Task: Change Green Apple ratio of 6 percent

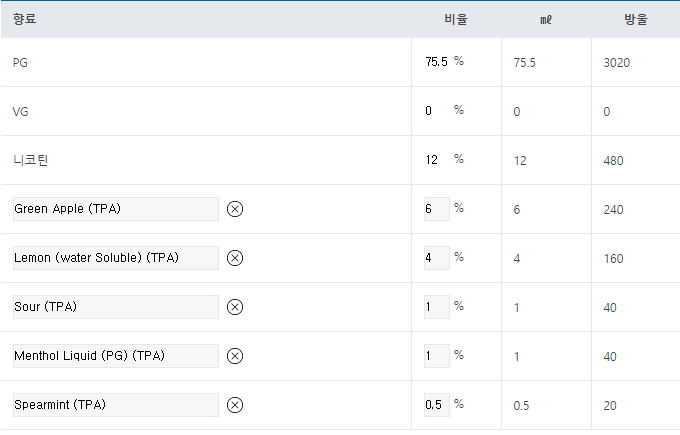Action: pos(437,209)
